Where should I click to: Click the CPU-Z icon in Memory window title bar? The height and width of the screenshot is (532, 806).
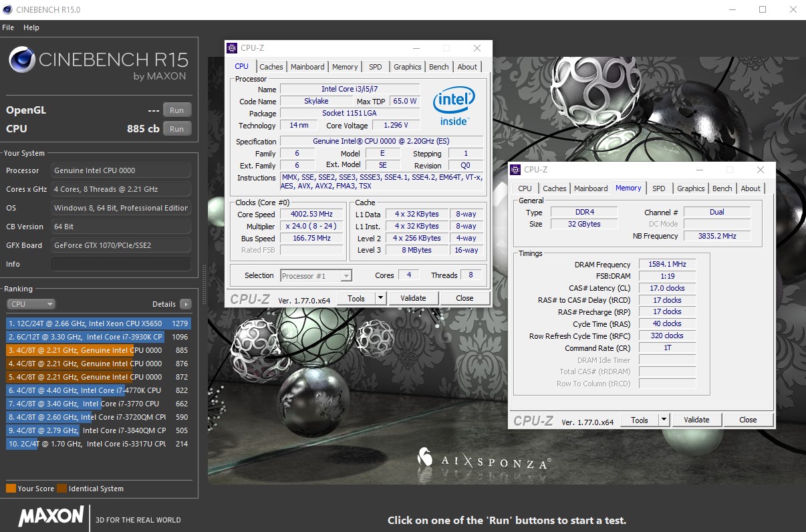[515, 170]
